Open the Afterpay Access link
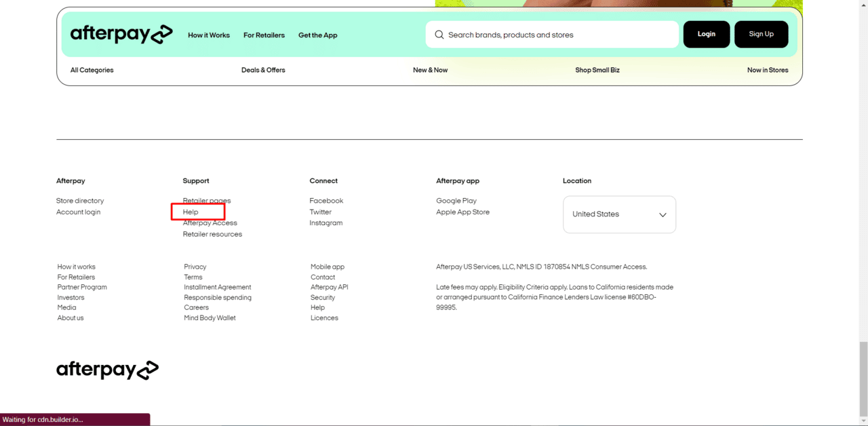Image resolution: width=868 pixels, height=426 pixels. click(210, 223)
